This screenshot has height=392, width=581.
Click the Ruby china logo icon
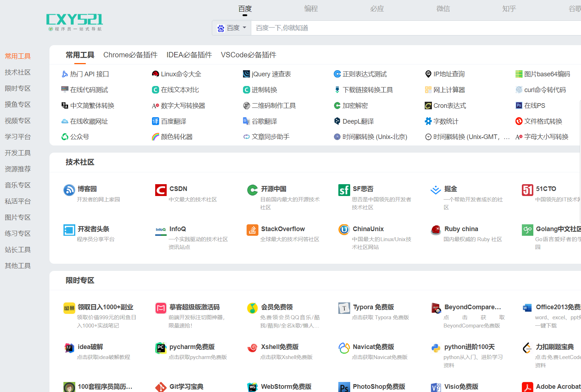pyautogui.click(x=436, y=230)
